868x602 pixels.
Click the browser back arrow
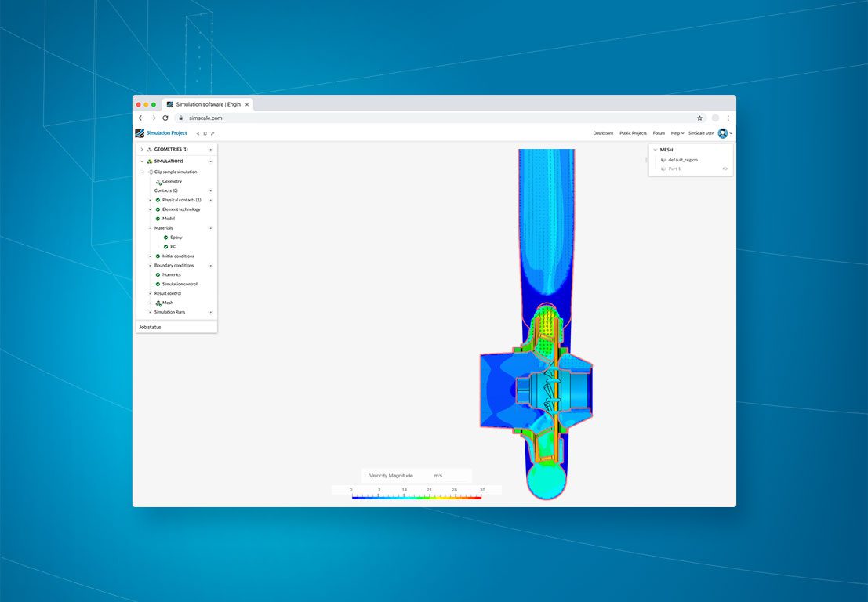tap(141, 118)
